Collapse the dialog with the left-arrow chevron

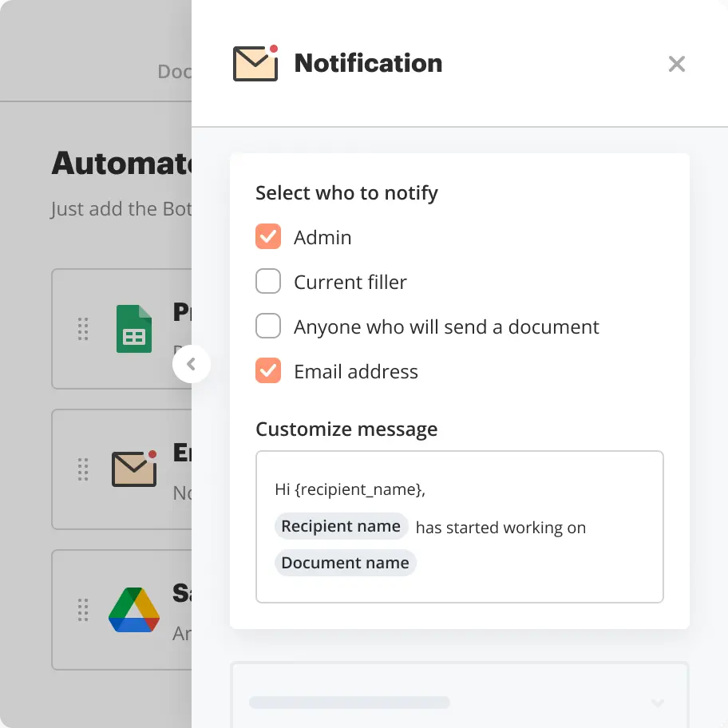point(192,364)
